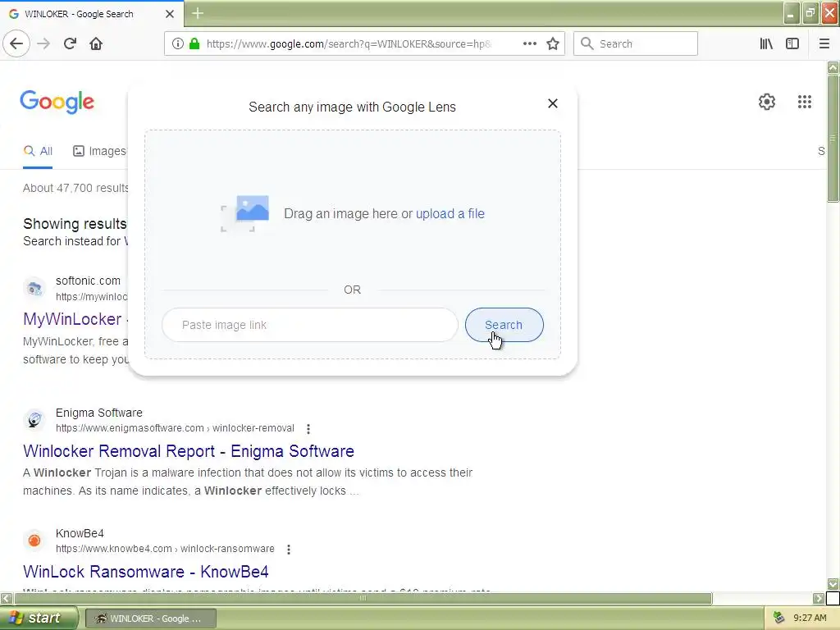
Task: Open Google quick settings gear
Action: (x=767, y=102)
